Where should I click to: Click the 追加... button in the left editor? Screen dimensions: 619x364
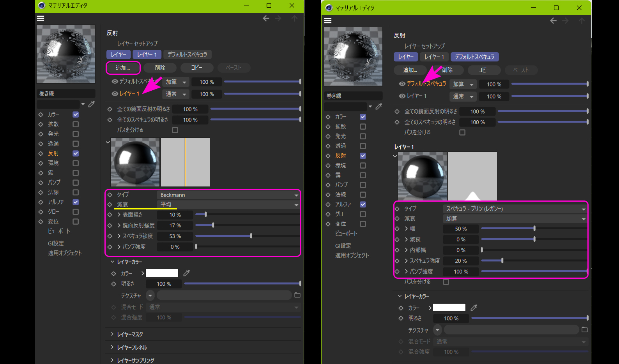tap(123, 68)
